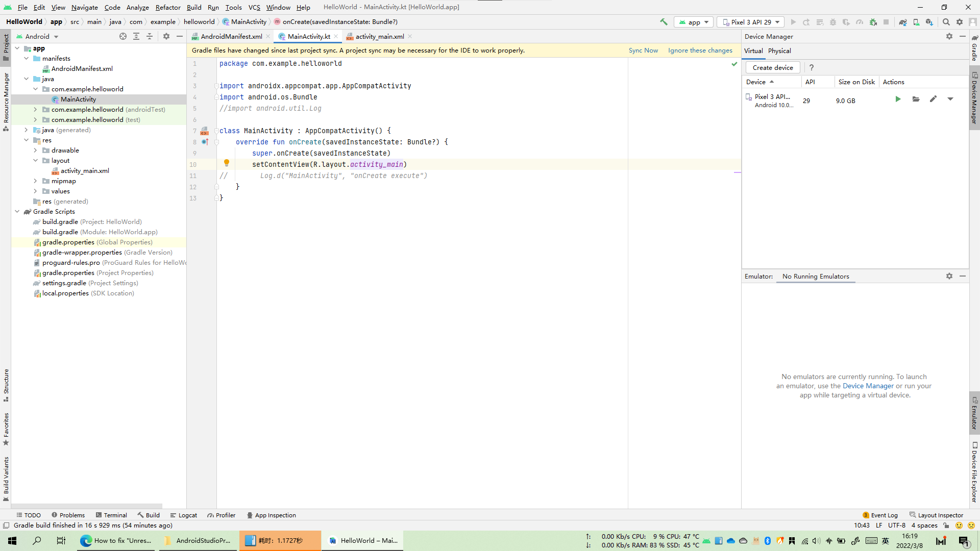
Task: Collapse the manifests folder
Action: tap(27, 58)
